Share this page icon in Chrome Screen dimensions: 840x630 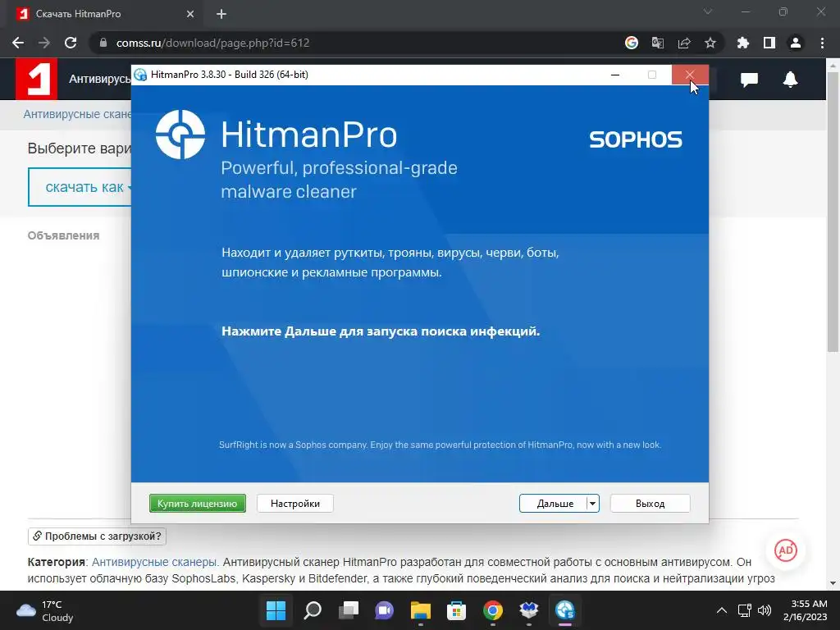(x=684, y=43)
